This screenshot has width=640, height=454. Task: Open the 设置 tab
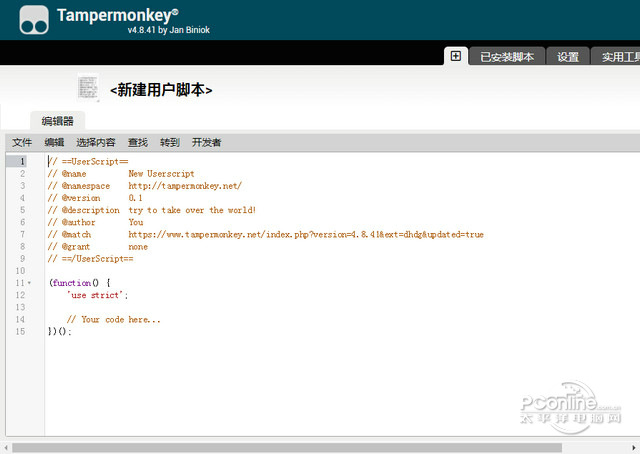568,56
